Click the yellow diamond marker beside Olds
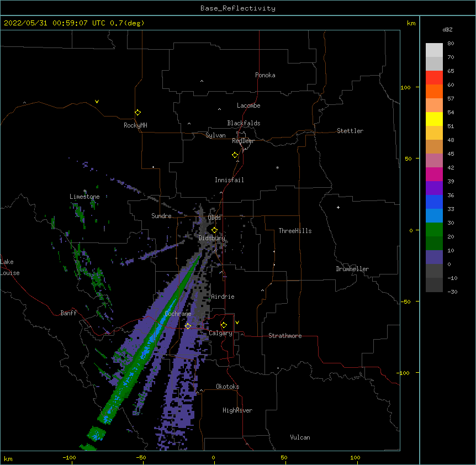The image size is (476, 465). click(214, 230)
